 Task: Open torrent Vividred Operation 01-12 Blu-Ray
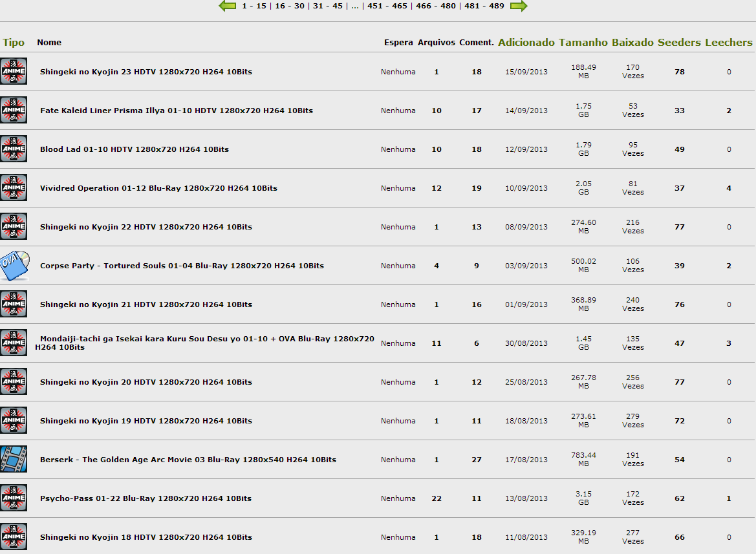158,188
